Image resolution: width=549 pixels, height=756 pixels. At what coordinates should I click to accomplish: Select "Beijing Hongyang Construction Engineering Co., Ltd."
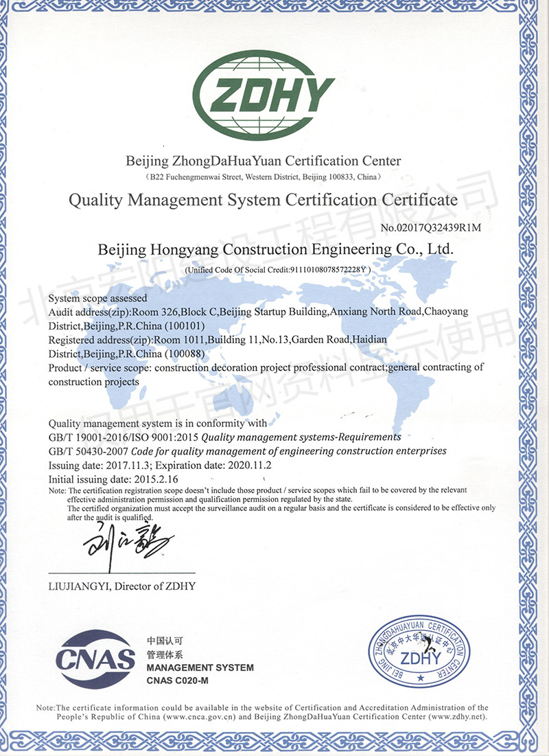(x=276, y=249)
